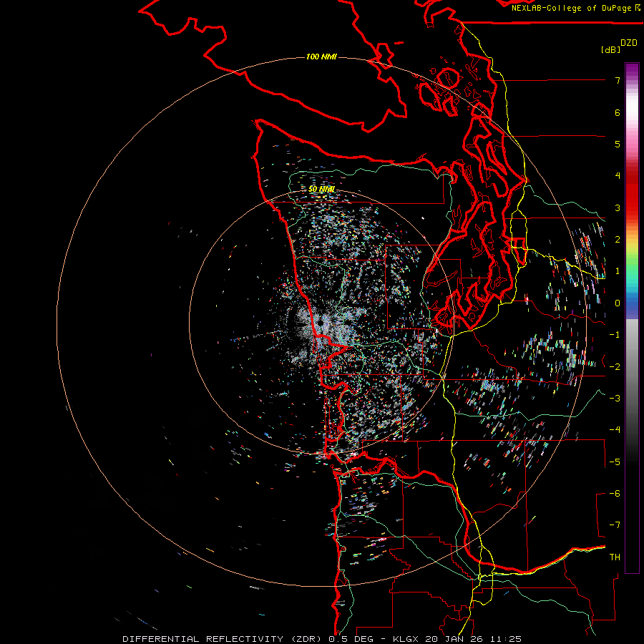Viewport: 644px width, 644px height.
Task: Click the 7 value on color scale
Action: [x=618, y=80]
